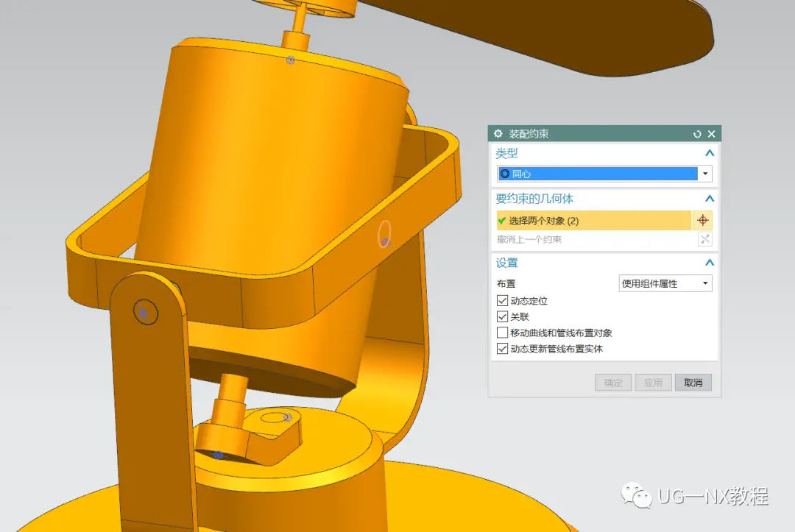Close the 装配约束 dialog with X

pyautogui.click(x=711, y=134)
